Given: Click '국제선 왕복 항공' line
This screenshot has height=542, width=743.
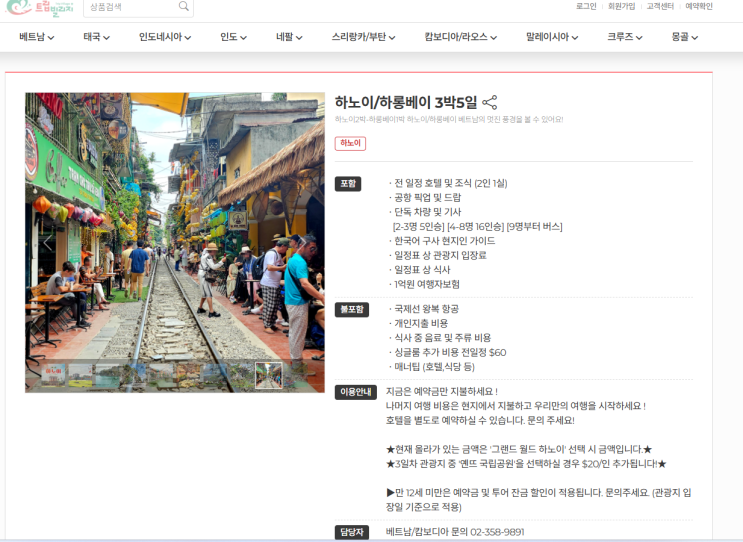Looking at the screenshot, I should (x=424, y=309).
